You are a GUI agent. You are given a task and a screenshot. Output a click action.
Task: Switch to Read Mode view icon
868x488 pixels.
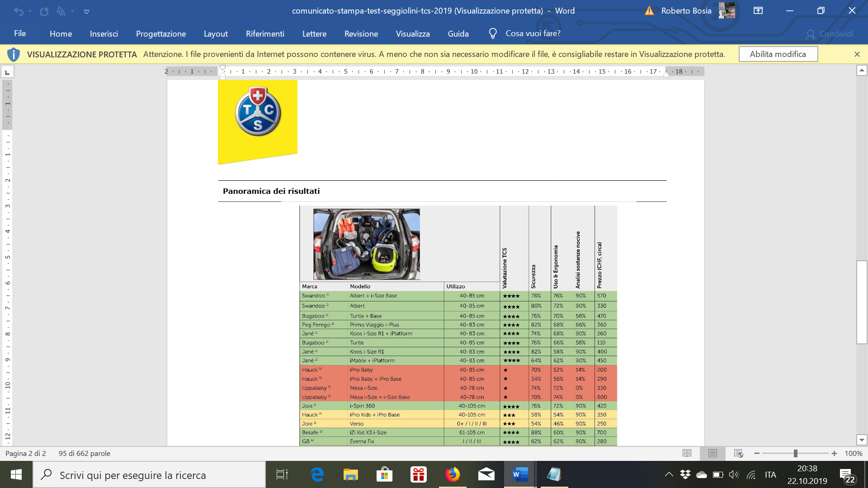(x=687, y=453)
